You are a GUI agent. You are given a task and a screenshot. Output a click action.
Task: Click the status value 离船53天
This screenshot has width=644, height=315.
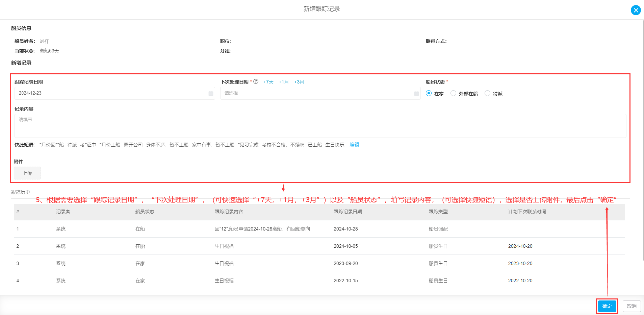pyautogui.click(x=49, y=51)
